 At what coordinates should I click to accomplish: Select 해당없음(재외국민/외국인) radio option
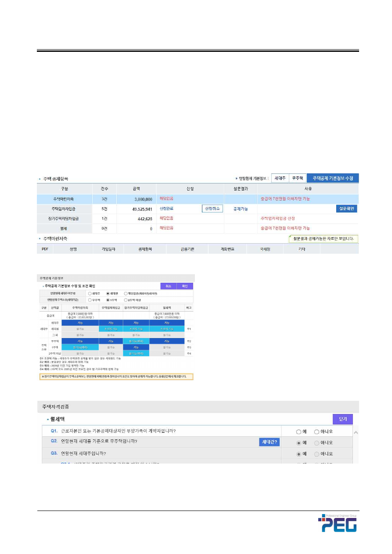(x=126, y=293)
